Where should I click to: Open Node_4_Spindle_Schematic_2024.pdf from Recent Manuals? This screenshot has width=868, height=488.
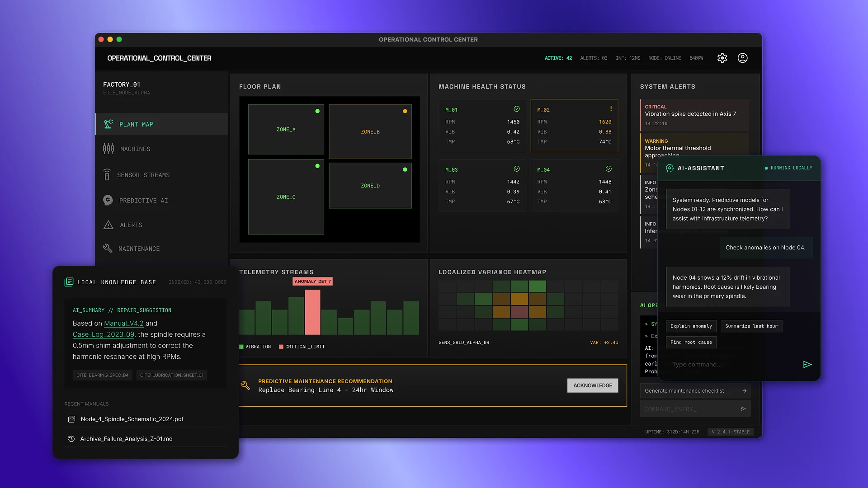point(132,419)
